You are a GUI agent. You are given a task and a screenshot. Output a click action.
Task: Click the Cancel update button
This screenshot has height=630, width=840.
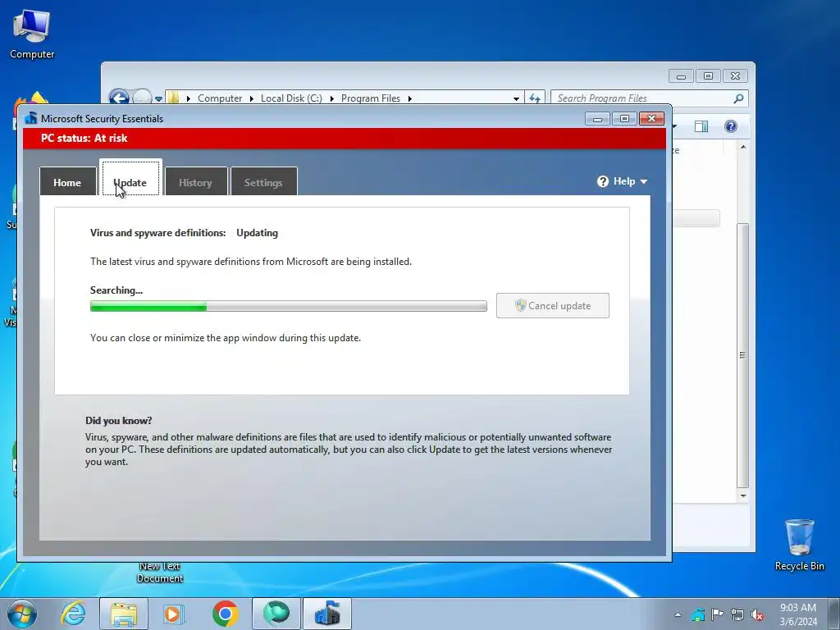click(x=552, y=305)
